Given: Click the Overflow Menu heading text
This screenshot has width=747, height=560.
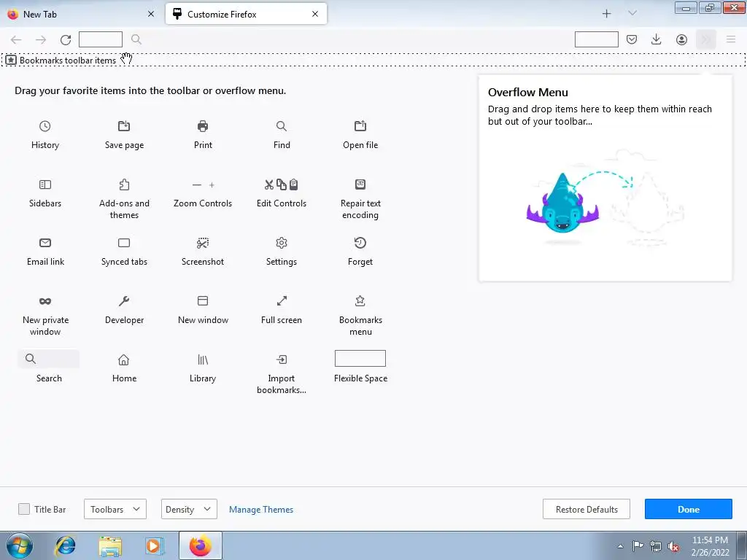Looking at the screenshot, I should coord(528,93).
